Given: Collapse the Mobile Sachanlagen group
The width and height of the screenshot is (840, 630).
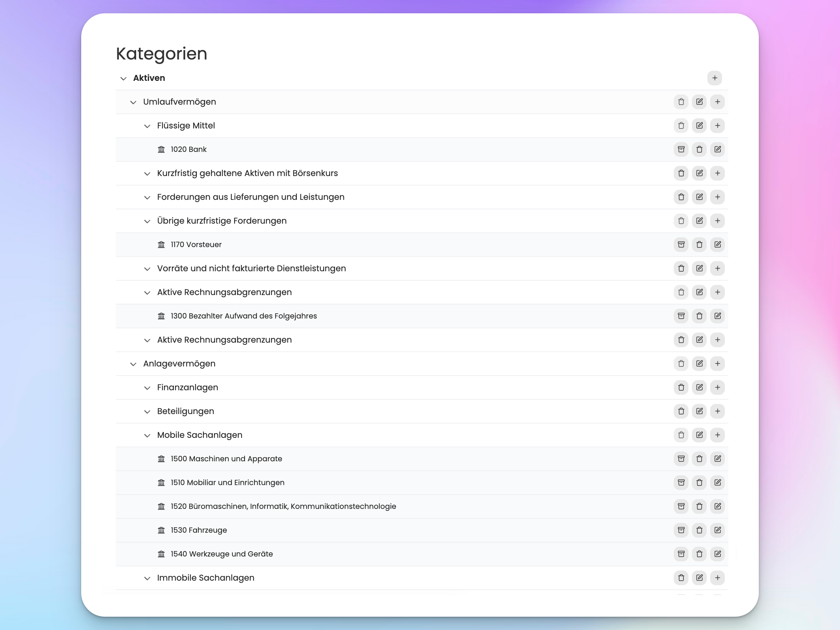Looking at the screenshot, I should (x=147, y=435).
